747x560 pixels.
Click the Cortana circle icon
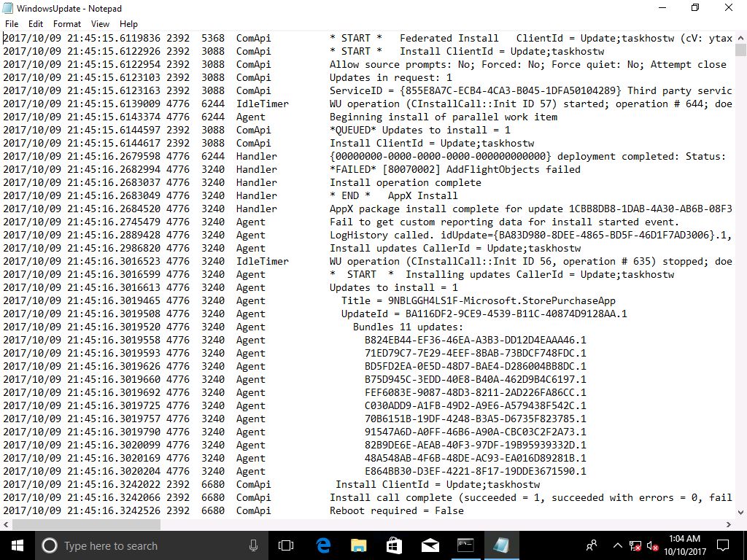(x=50, y=545)
